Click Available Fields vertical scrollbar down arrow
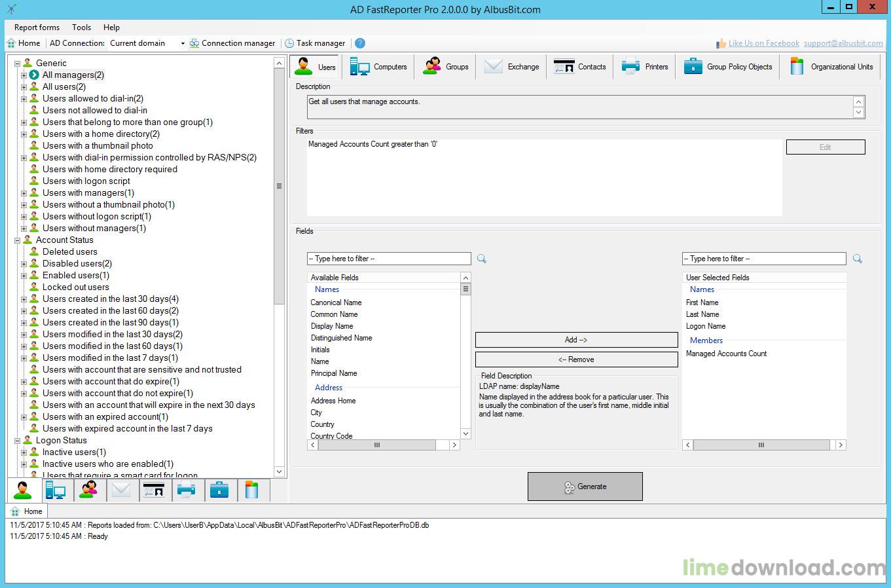The image size is (891, 588). coord(465,433)
